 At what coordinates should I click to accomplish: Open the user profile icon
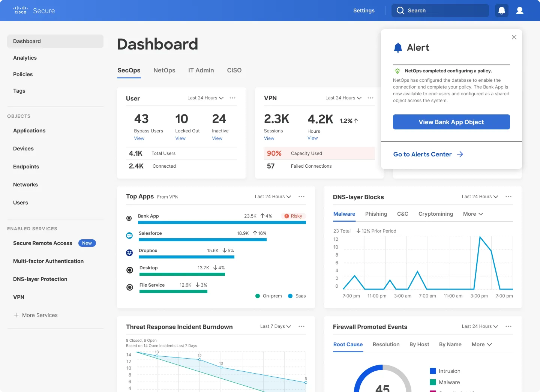[520, 11]
